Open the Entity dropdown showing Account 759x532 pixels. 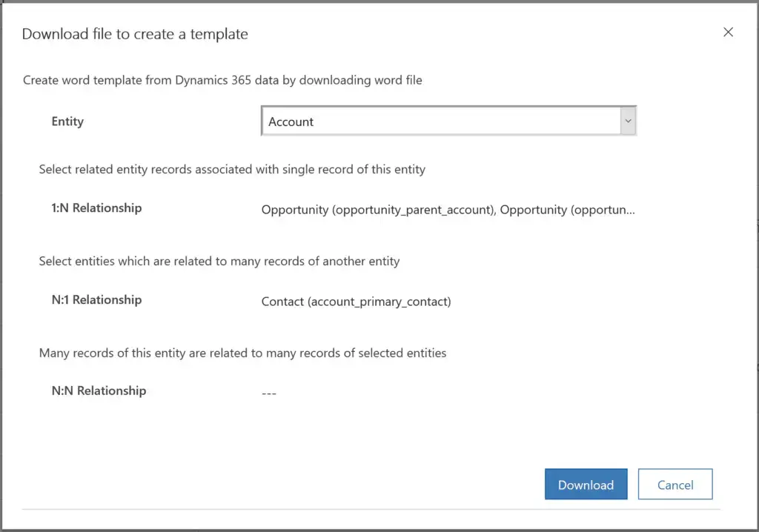[x=448, y=121]
